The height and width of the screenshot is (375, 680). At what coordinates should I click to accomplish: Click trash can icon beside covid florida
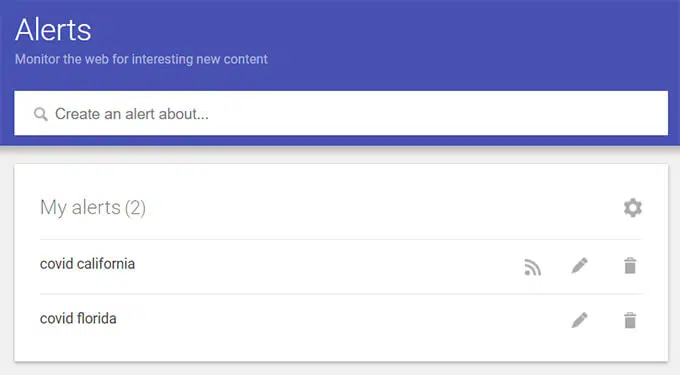[x=630, y=320]
